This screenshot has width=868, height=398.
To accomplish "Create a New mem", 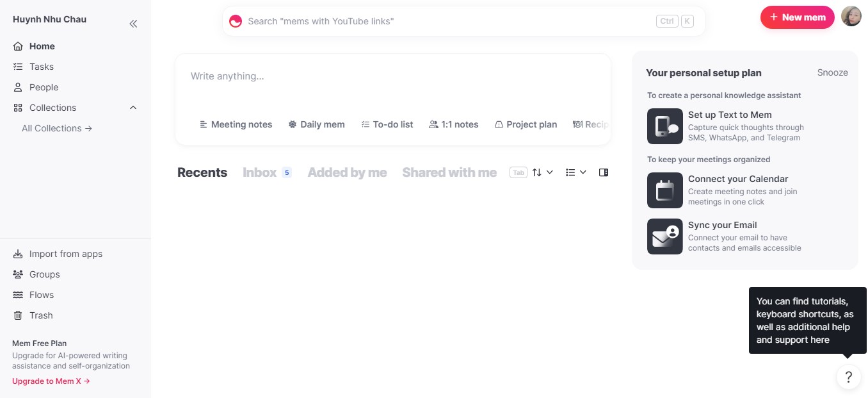I will point(798,17).
